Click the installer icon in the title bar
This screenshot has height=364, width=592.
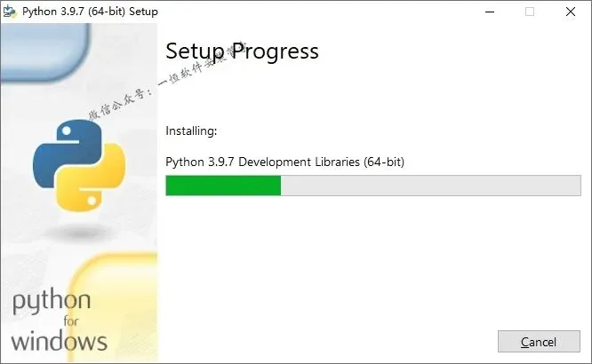(10, 12)
